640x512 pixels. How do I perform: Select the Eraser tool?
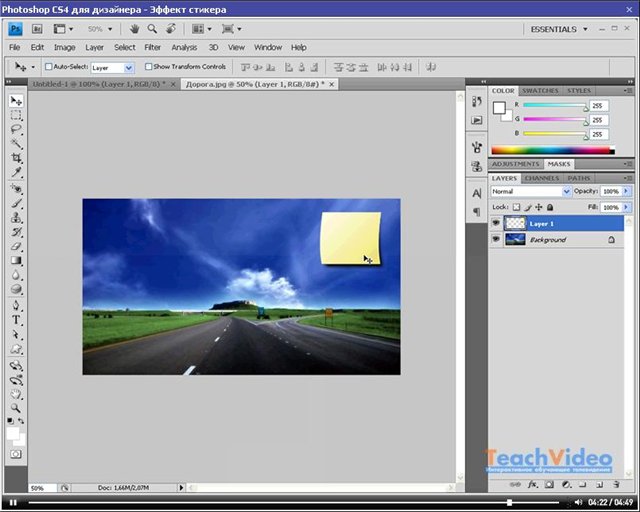tap(16, 246)
